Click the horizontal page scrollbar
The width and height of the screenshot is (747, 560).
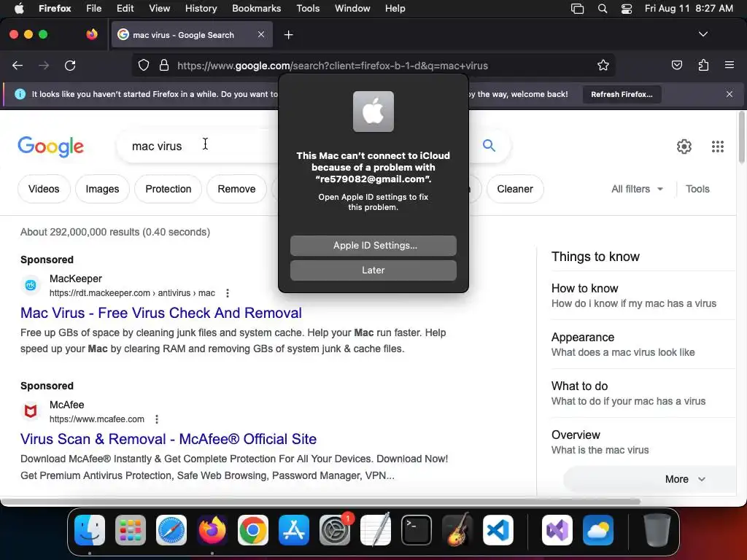pos(320,502)
